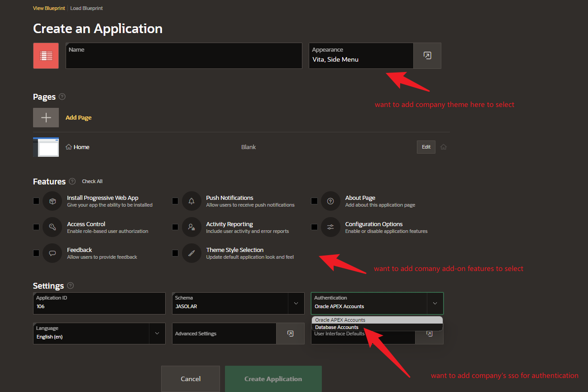
Task: Click the Create Application button
Action: (273, 379)
